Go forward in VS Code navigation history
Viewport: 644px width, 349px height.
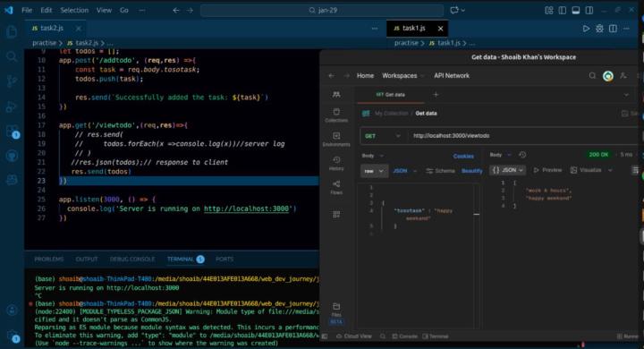190,10
